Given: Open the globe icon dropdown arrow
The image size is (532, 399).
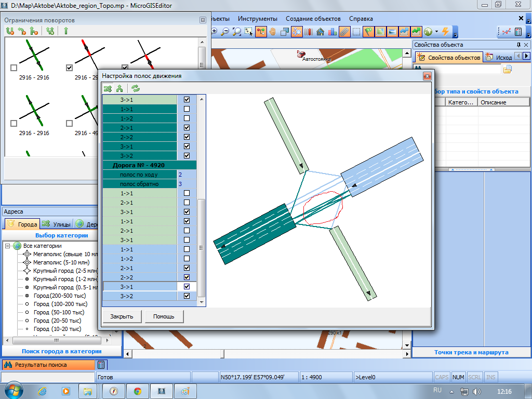Looking at the screenshot, I should click(436, 32).
